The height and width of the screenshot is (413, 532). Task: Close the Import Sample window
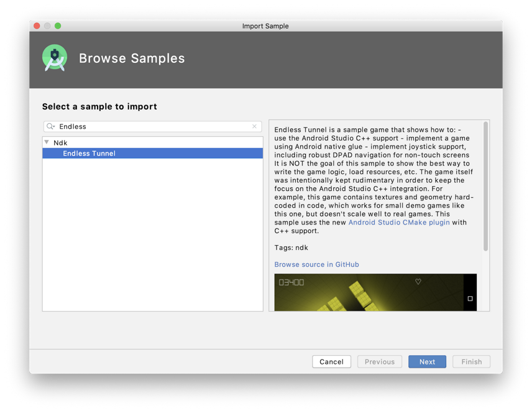click(x=37, y=26)
